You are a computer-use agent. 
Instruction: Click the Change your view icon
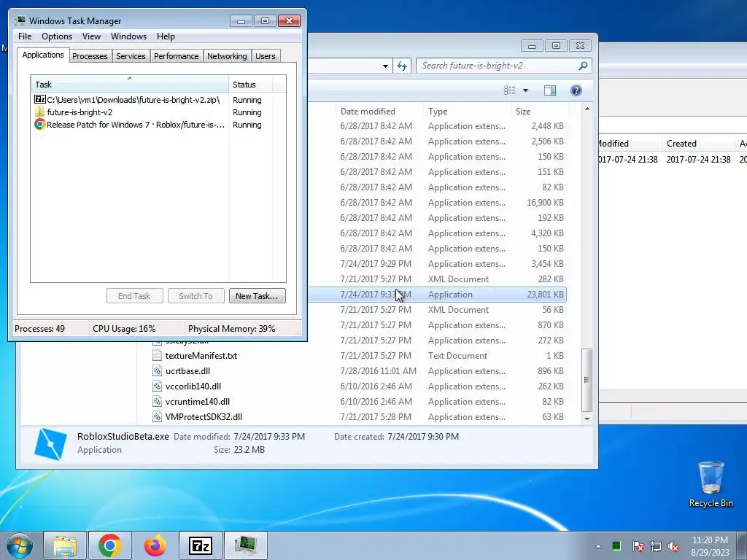pyautogui.click(x=510, y=90)
